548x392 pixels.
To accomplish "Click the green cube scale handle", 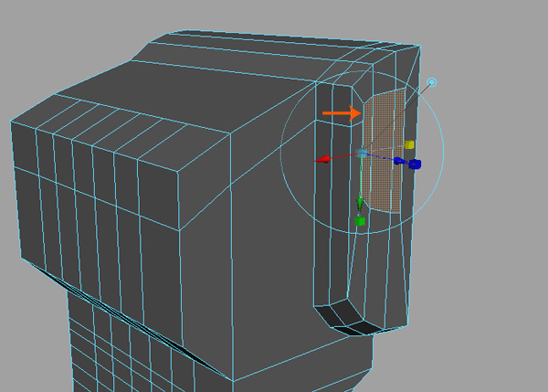I will [x=360, y=221].
